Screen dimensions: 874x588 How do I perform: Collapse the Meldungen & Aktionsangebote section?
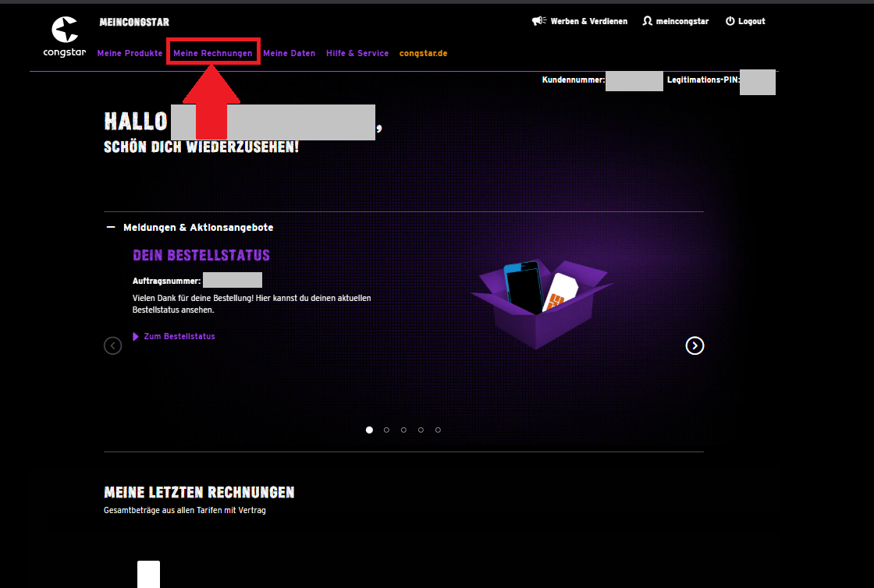coord(111,228)
